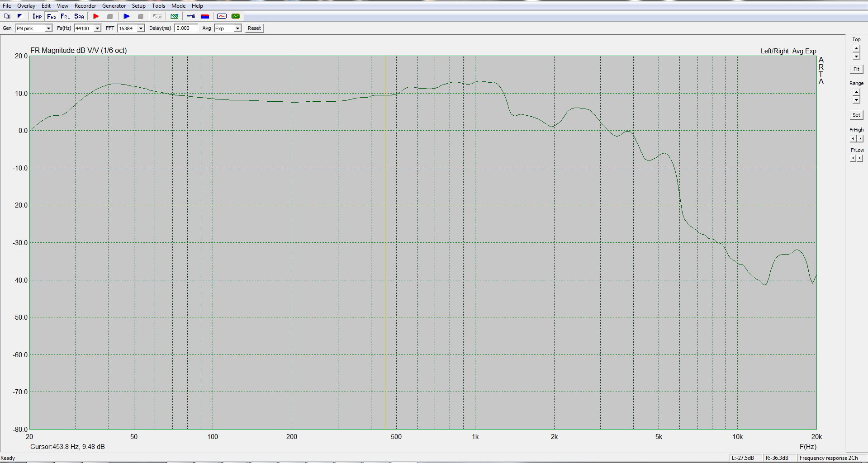The height and width of the screenshot is (463, 868).
Task: Open the Tools menu
Action: (x=158, y=6)
